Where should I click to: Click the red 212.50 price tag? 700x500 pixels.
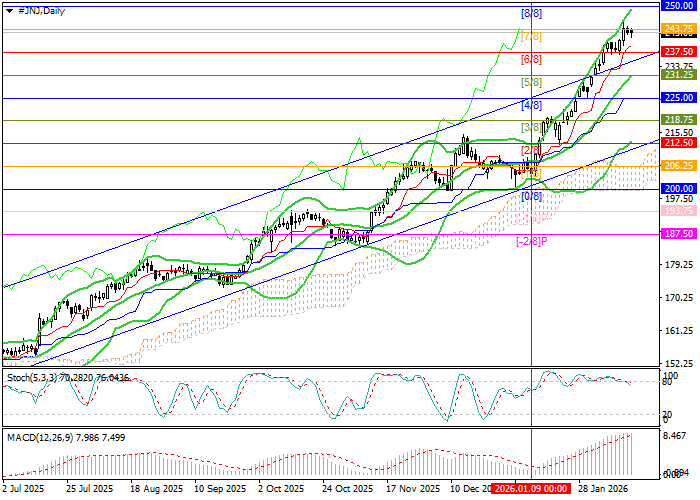pyautogui.click(x=679, y=143)
